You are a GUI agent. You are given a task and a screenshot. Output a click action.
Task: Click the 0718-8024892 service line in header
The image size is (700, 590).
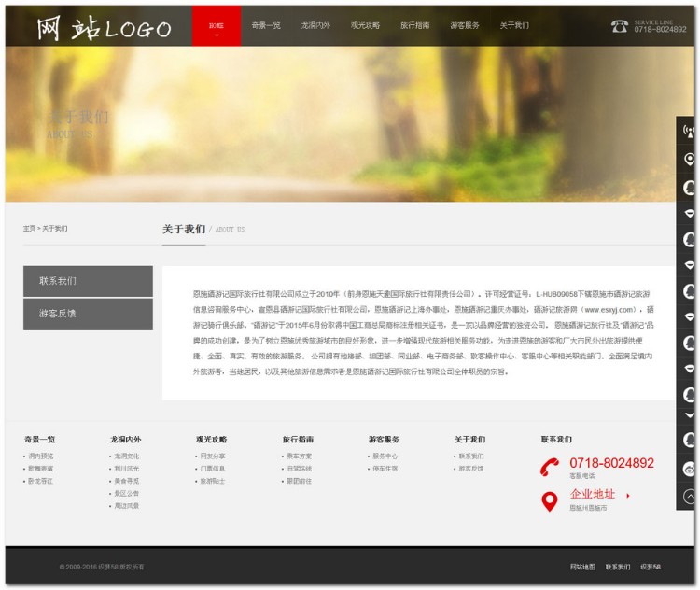(660, 30)
